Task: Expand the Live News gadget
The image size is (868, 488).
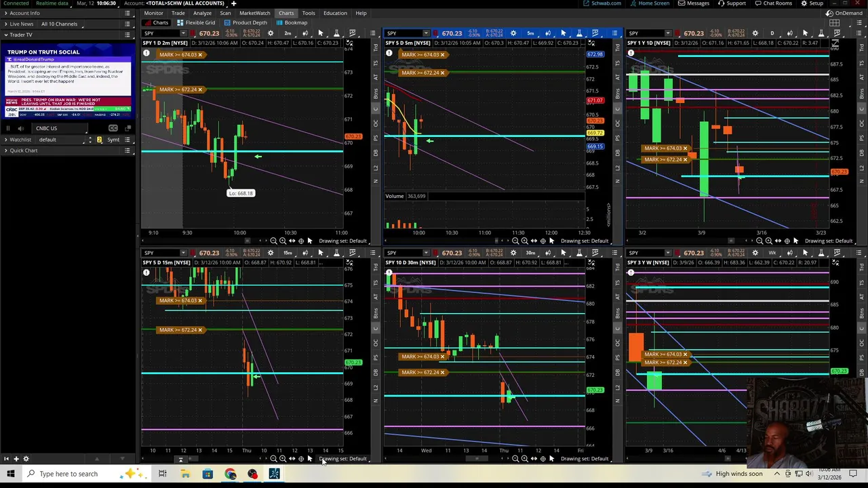Action: (x=5, y=24)
